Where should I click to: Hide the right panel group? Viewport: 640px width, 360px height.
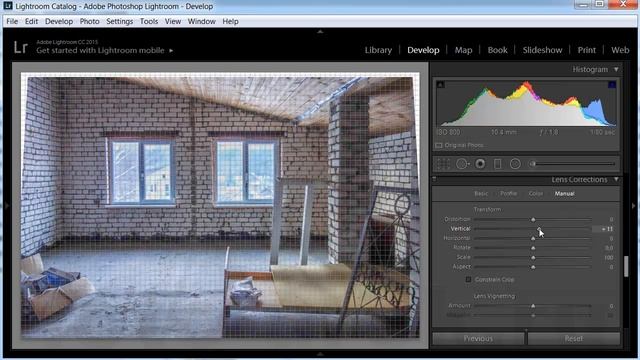634,206
